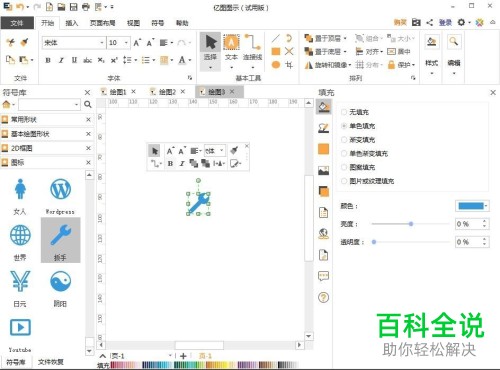Viewport: 500px width, 370px height.
Task: Select 无填充 no fill option
Action: [355, 112]
